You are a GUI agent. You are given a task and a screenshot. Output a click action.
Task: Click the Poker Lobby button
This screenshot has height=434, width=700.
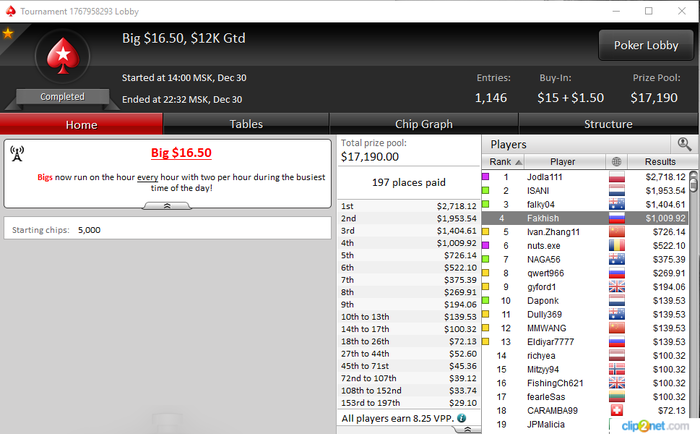tap(646, 45)
